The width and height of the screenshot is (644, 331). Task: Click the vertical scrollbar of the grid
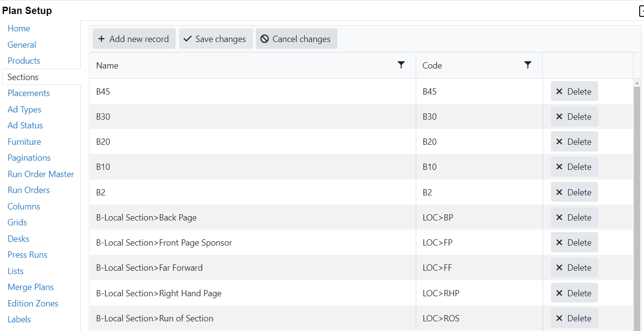[x=637, y=203]
